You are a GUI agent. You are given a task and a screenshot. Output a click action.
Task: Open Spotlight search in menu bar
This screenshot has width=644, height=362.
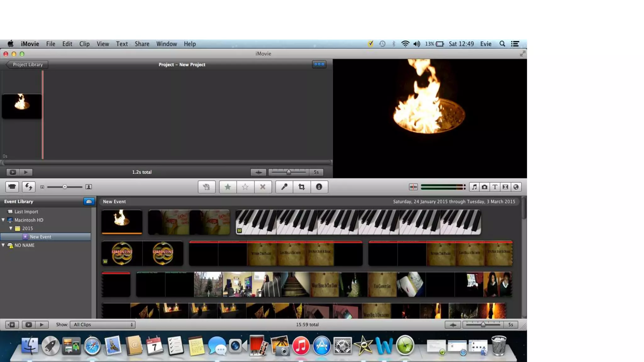[502, 44]
